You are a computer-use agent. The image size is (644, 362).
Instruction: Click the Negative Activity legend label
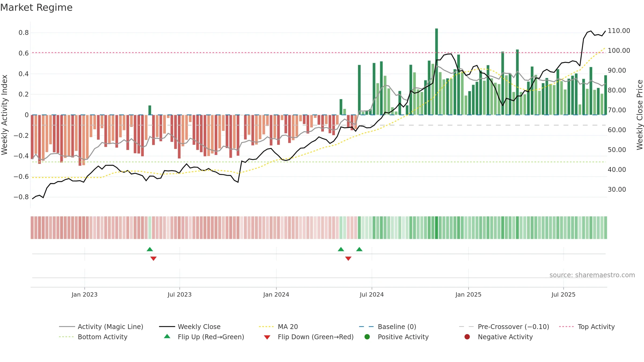[x=505, y=337]
